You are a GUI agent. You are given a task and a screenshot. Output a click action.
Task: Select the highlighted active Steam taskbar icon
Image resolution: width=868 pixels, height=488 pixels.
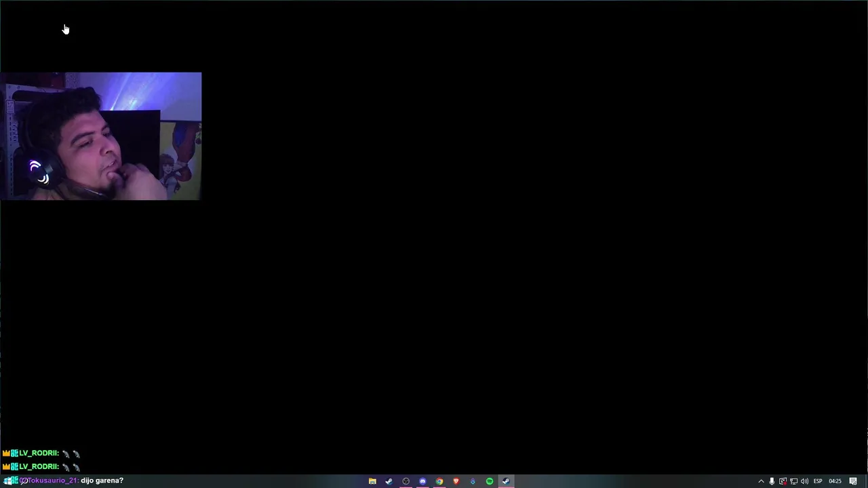506,481
